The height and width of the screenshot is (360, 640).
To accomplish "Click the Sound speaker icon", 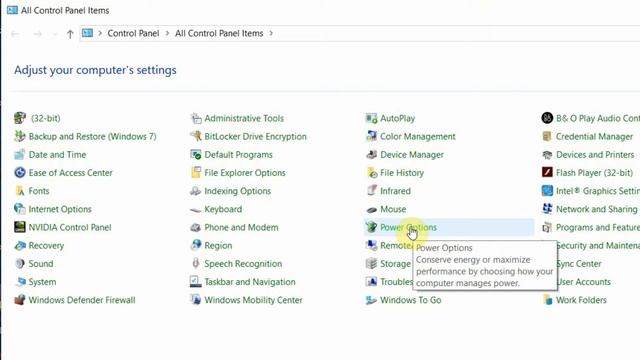I will pos(20,264).
